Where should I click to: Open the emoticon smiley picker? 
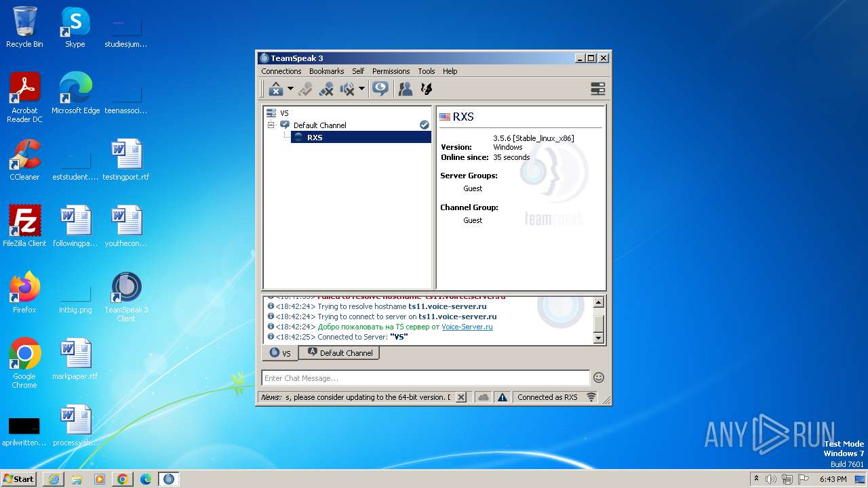coord(599,378)
